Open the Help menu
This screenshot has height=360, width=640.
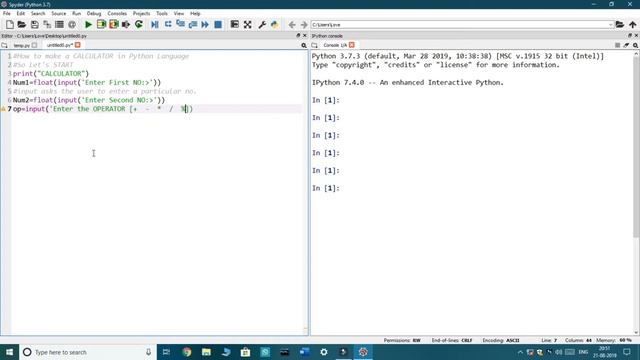(x=195, y=13)
